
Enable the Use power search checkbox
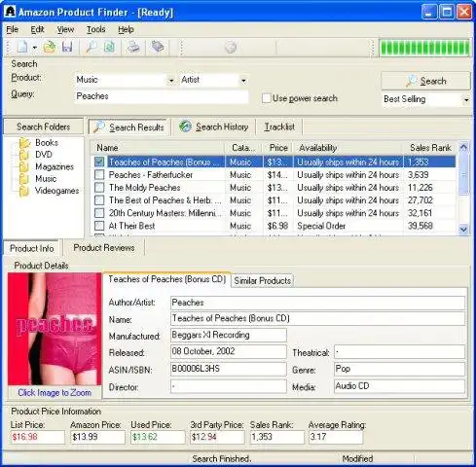(266, 98)
